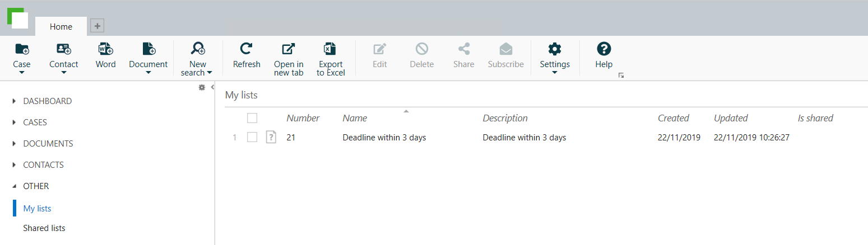
Task: Expand the DASHBOARD section
Action: point(15,101)
